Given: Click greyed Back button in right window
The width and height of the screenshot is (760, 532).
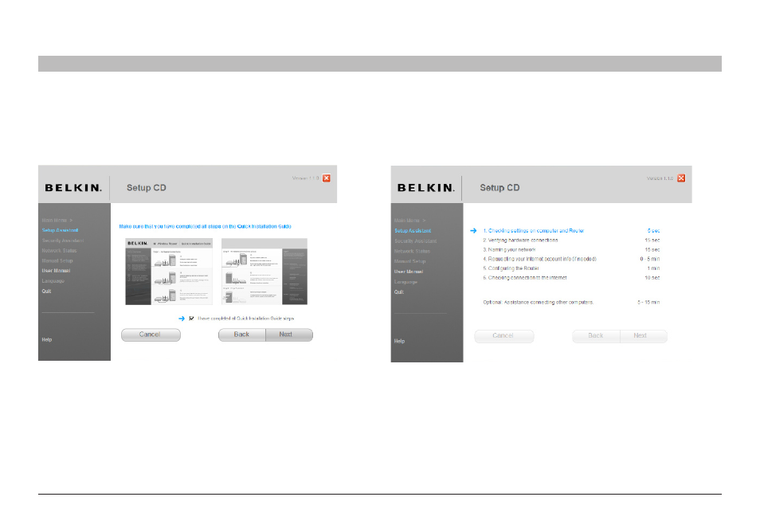Looking at the screenshot, I should click(x=596, y=336).
